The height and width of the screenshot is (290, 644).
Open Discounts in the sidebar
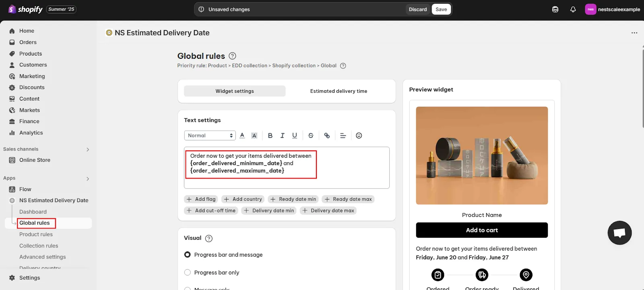pos(32,87)
